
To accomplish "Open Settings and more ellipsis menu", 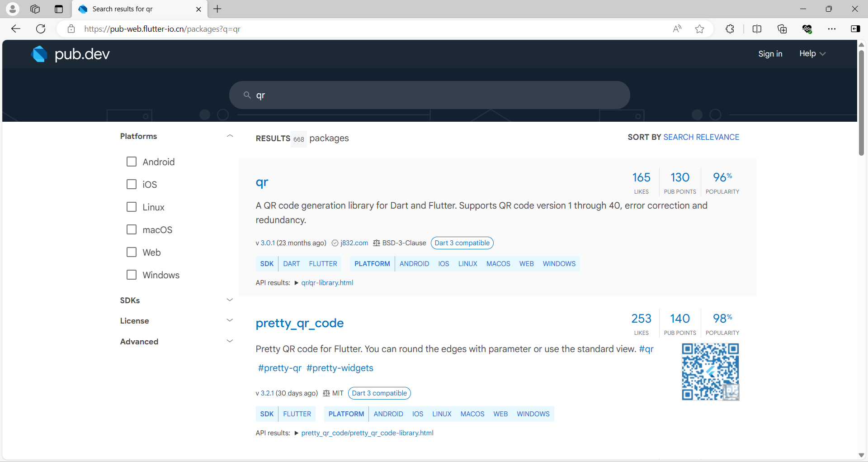I will tap(832, 29).
